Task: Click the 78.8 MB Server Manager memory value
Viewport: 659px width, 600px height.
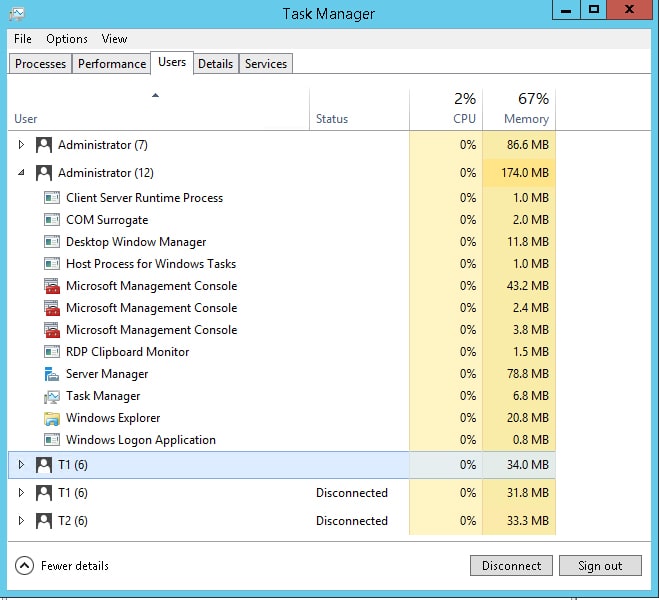Action: point(528,374)
